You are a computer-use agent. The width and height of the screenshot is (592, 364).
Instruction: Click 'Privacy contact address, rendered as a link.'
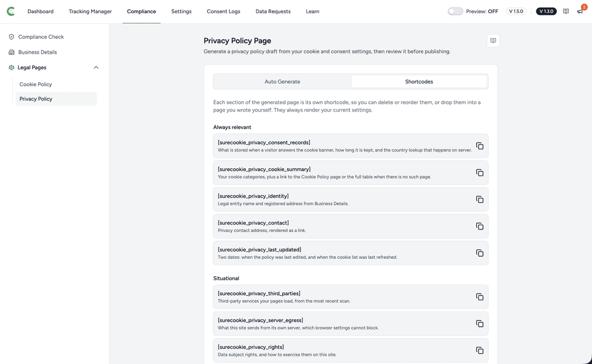(x=262, y=231)
